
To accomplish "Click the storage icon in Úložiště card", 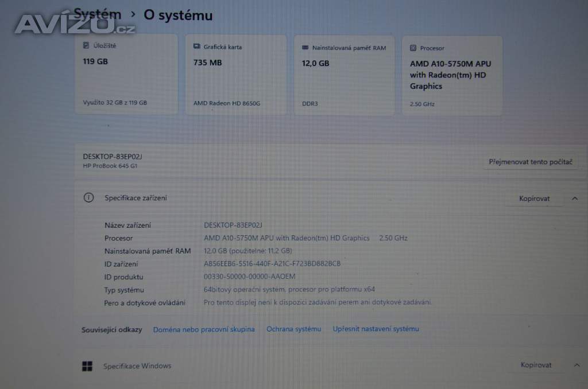I will click(86, 45).
